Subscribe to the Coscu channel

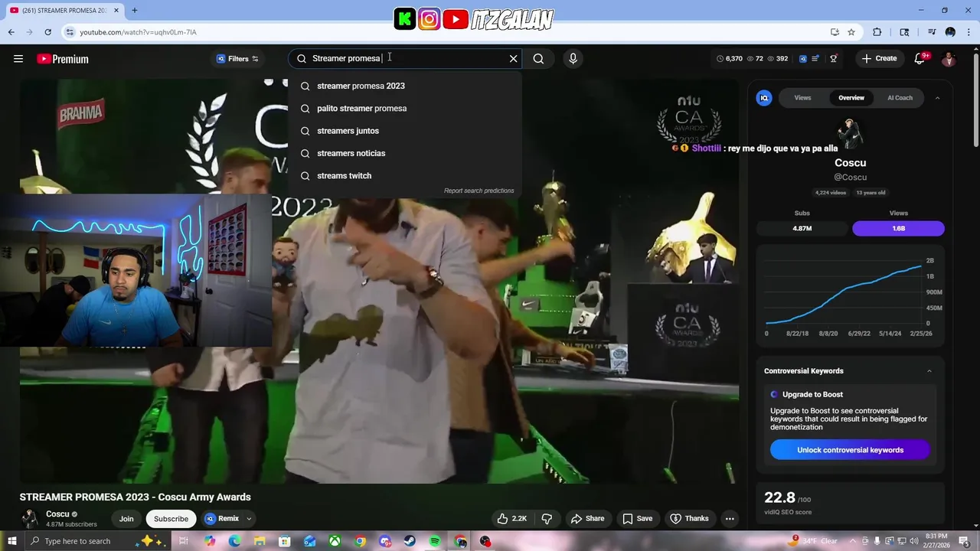click(171, 519)
